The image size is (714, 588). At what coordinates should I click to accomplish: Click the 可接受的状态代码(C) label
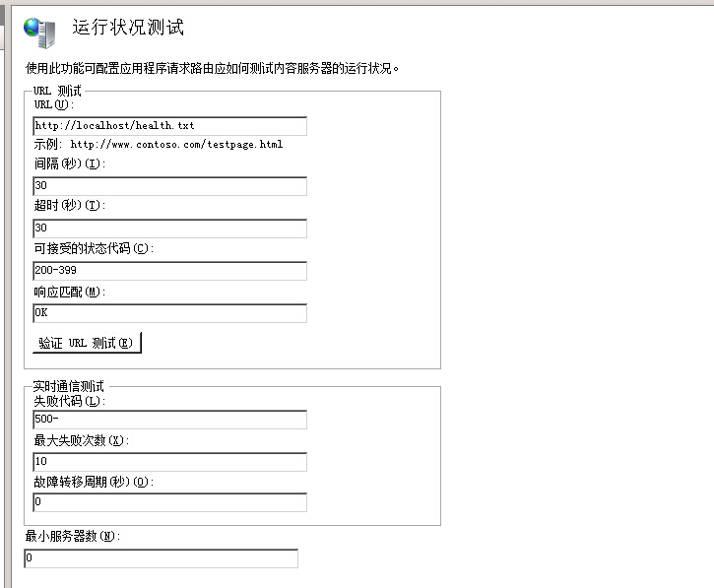(94, 248)
